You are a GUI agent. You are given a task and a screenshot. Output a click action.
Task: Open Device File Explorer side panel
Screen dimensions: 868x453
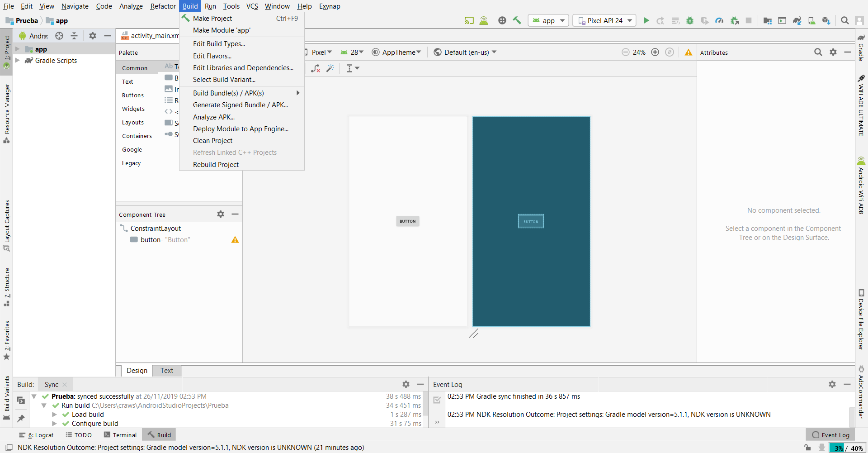point(861,319)
